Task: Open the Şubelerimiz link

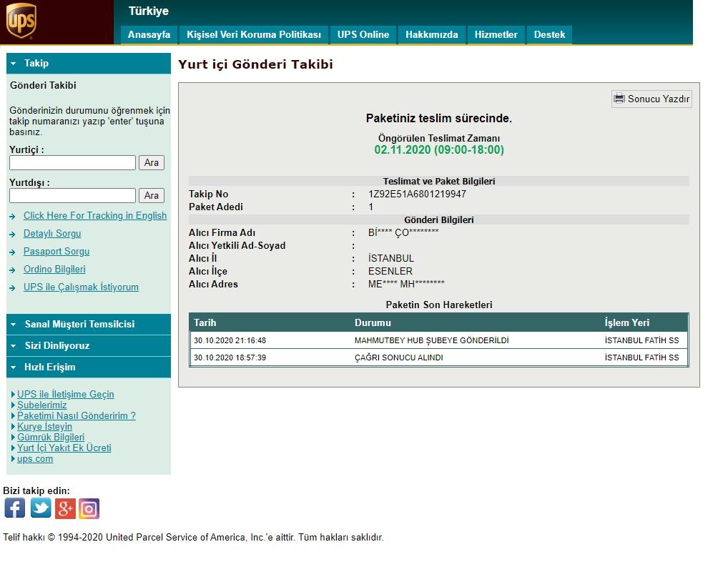Action: point(41,405)
